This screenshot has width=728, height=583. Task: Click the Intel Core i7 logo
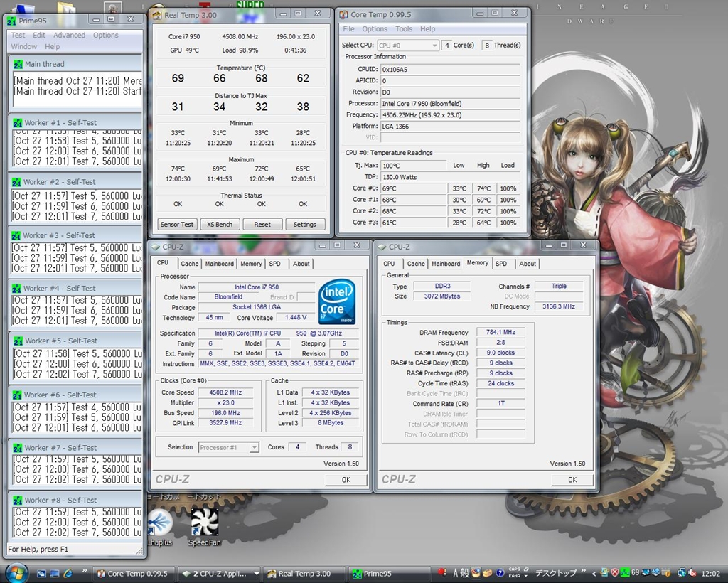[x=337, y=301]
